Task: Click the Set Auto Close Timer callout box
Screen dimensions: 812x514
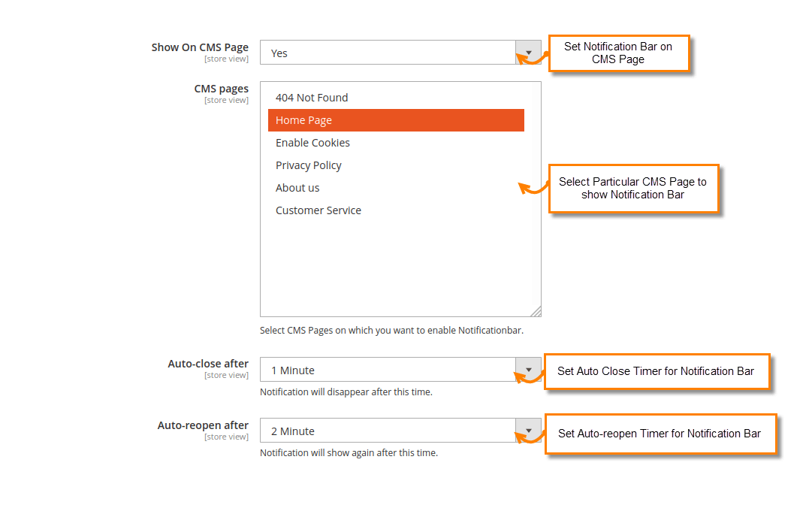Action: pyautogui.click(x=657, y=371)
